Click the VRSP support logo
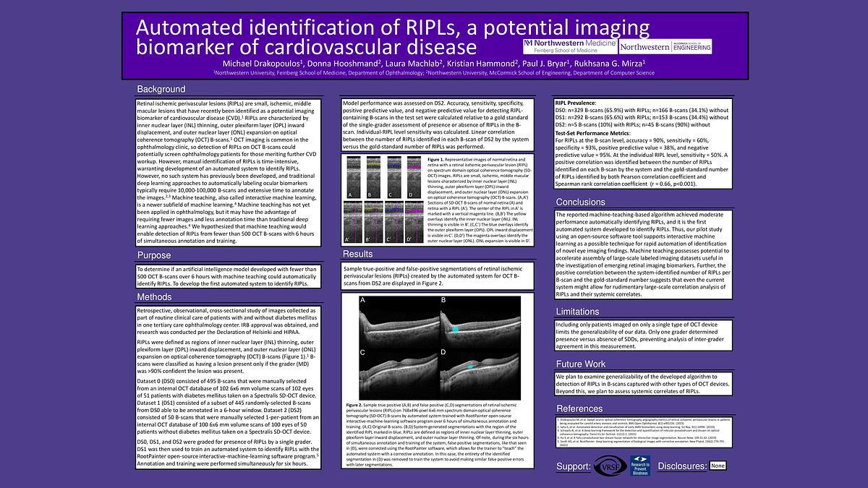868x488 pixels. [x=608, y=466]
